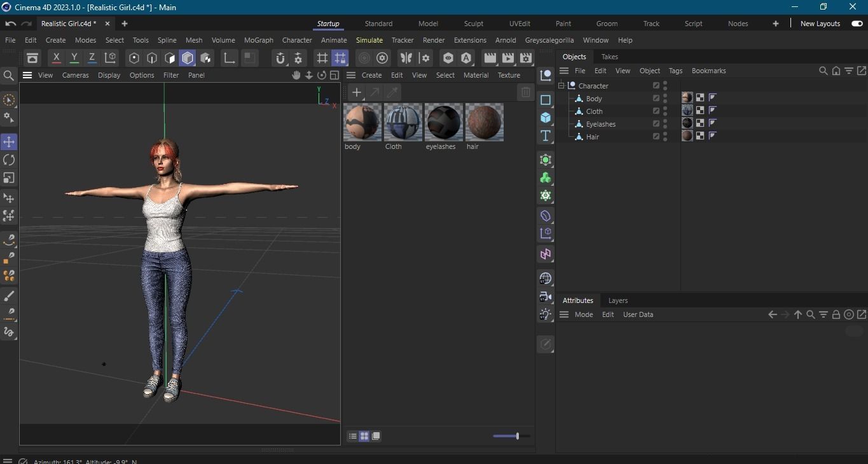
Task: Open Edit Render Settings gear clapperboard
Action: coord(526,58)
